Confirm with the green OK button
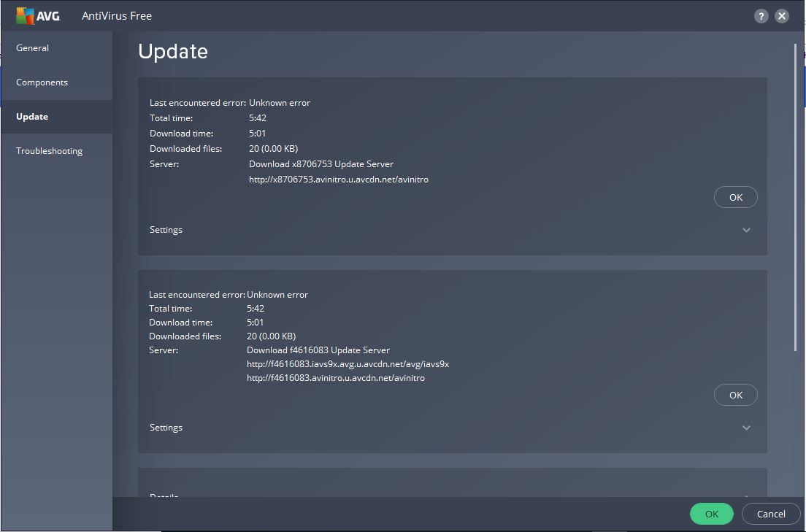Viewport: 806px width, 532px height. (711, 514)
